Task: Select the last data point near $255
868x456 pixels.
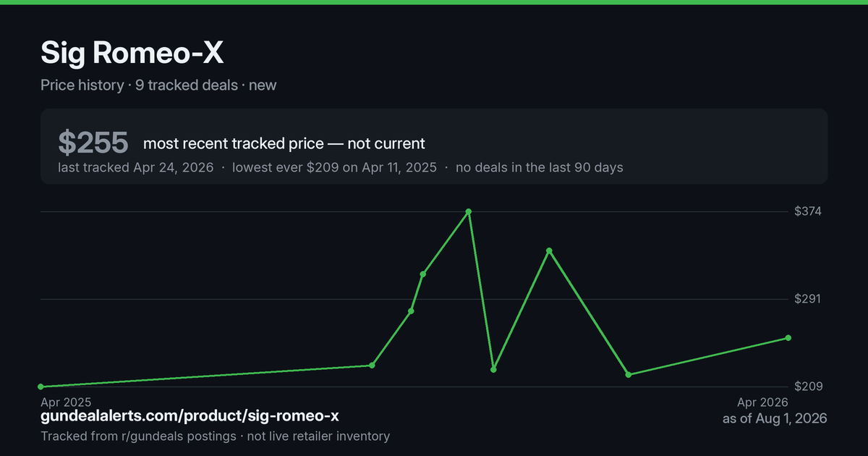Action: [788, 338]
